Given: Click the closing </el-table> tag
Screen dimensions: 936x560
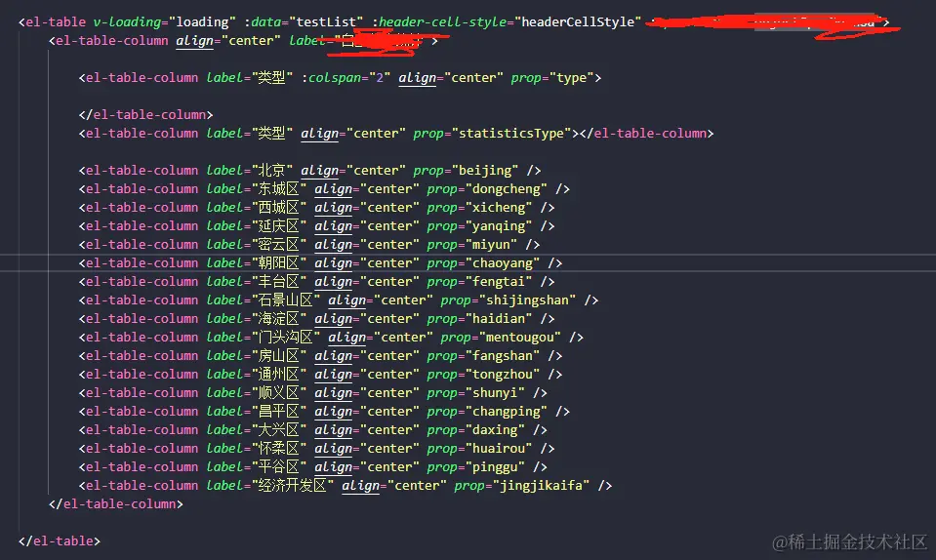Looking at the screenshot, I should (60, 540).
